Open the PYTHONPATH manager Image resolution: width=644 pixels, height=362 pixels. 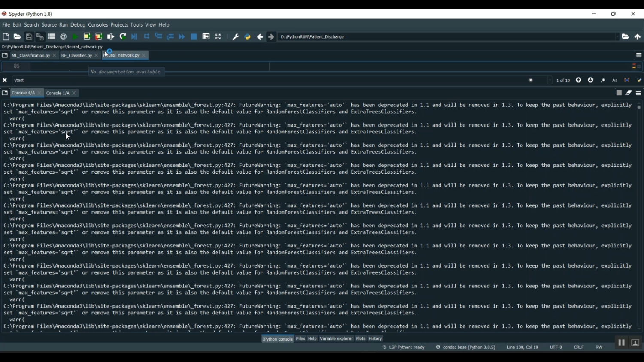pos(248,37)
